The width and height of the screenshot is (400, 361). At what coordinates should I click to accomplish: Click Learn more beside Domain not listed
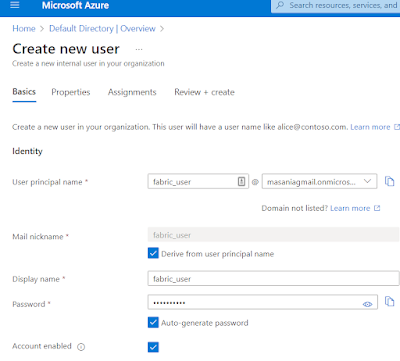tap(350, 208)
